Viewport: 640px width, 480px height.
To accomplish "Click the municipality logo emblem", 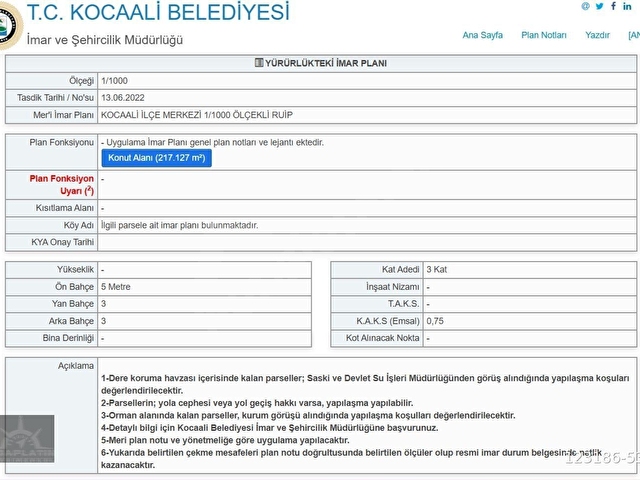I will (x=10, y=25).
